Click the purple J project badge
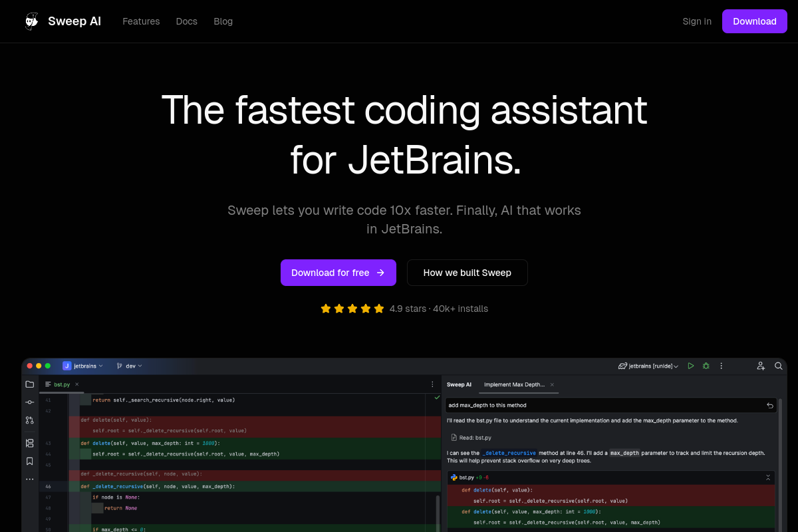 (66, 366)
